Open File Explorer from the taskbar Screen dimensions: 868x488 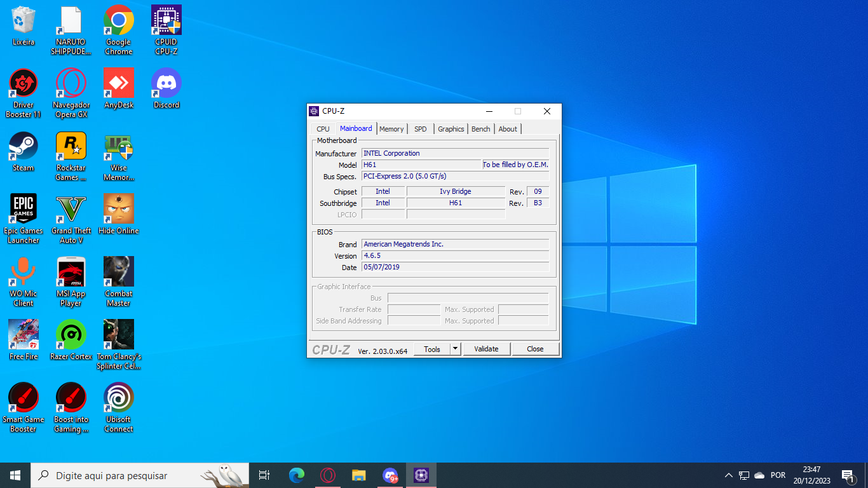click(x=359, y=475)
